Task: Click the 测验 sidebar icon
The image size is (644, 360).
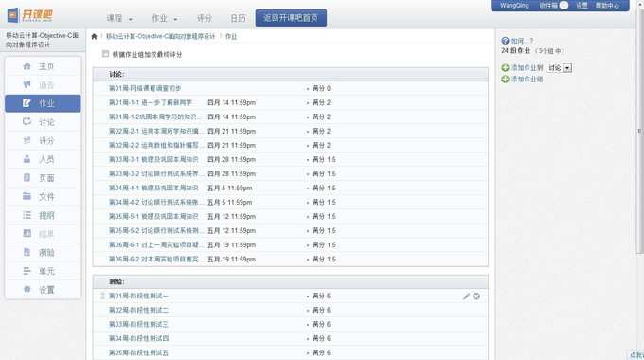Action: (x=27, y=252)
